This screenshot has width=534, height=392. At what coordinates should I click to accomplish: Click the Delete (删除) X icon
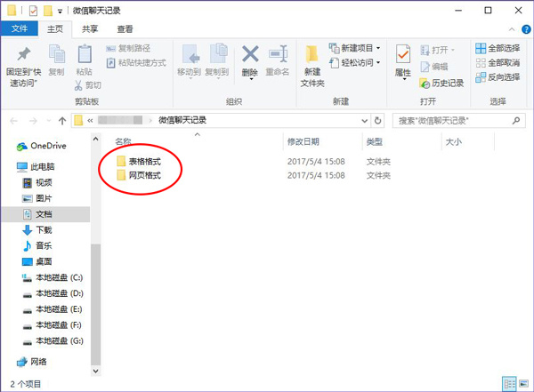coord(250,53)
